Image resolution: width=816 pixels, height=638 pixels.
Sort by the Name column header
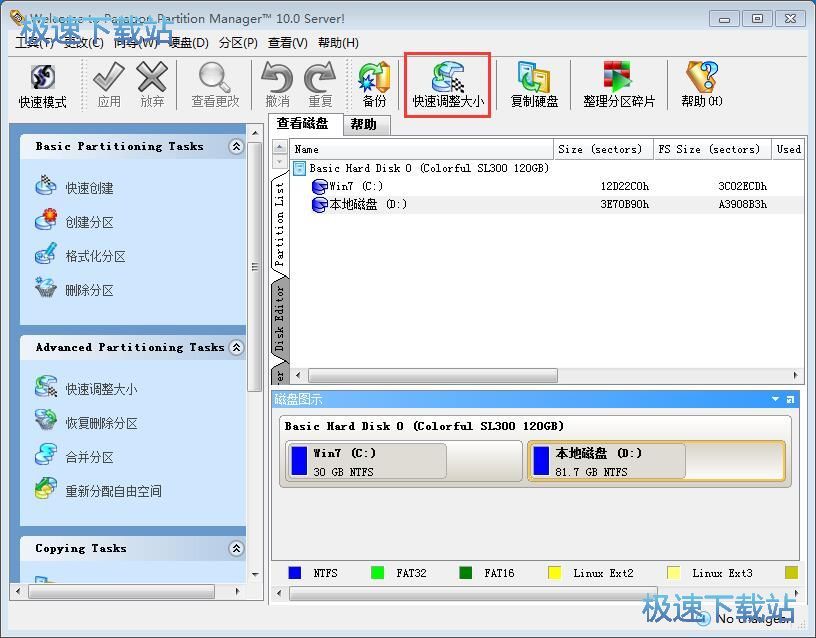pyautogui.click(x=422, y=149)
